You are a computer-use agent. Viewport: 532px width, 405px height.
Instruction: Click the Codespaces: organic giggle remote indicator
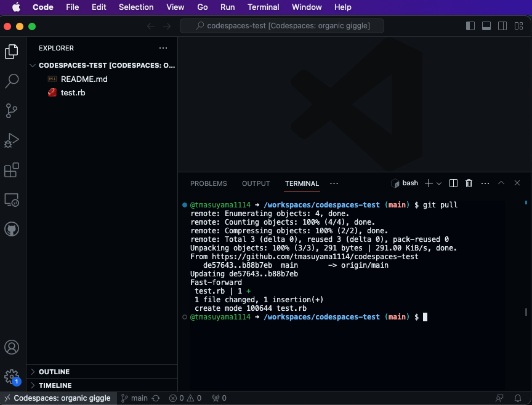pos(56,398)
